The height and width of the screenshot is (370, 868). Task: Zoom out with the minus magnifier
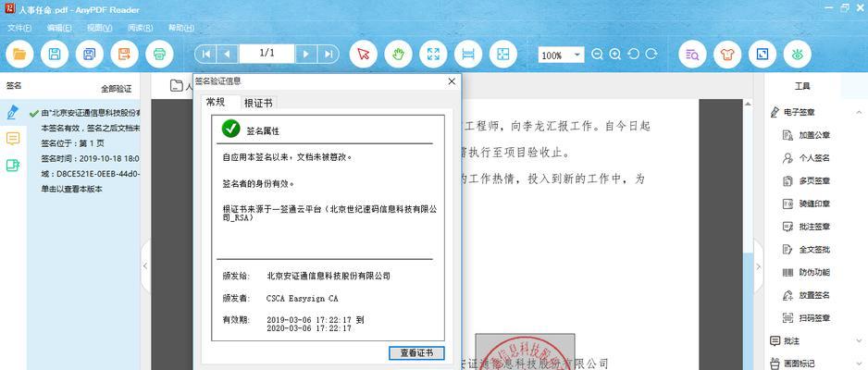pyautogui.click(x=597, y=55)
